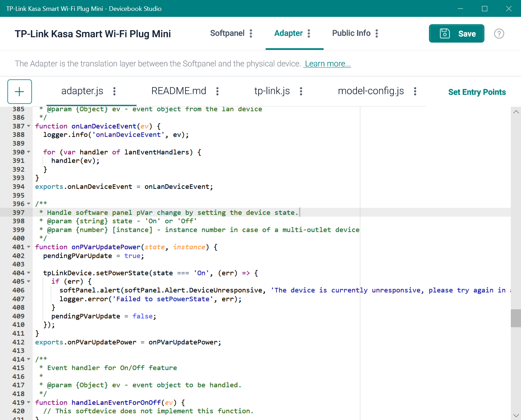Click the 'softPanel.alert' line 406

click(x=285, y=290)
